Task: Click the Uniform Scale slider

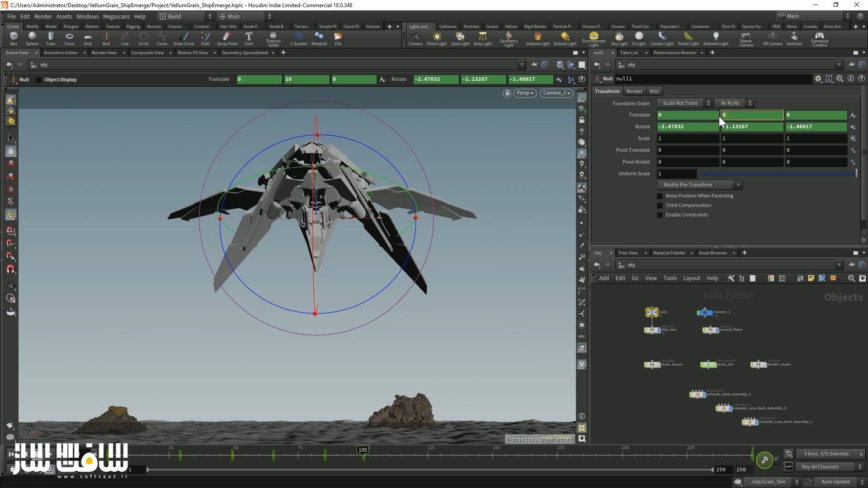Action: tap(778, 174)
